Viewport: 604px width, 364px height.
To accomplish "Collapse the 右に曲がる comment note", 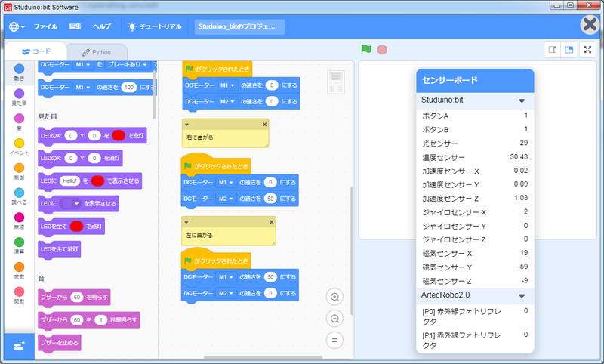I will point(186,125).
